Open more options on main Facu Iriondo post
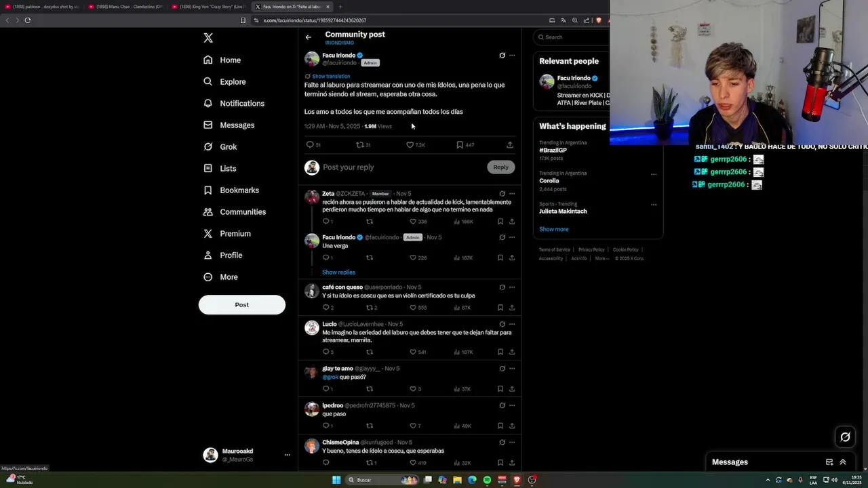 pyautogui.click(x=512, y=56)
